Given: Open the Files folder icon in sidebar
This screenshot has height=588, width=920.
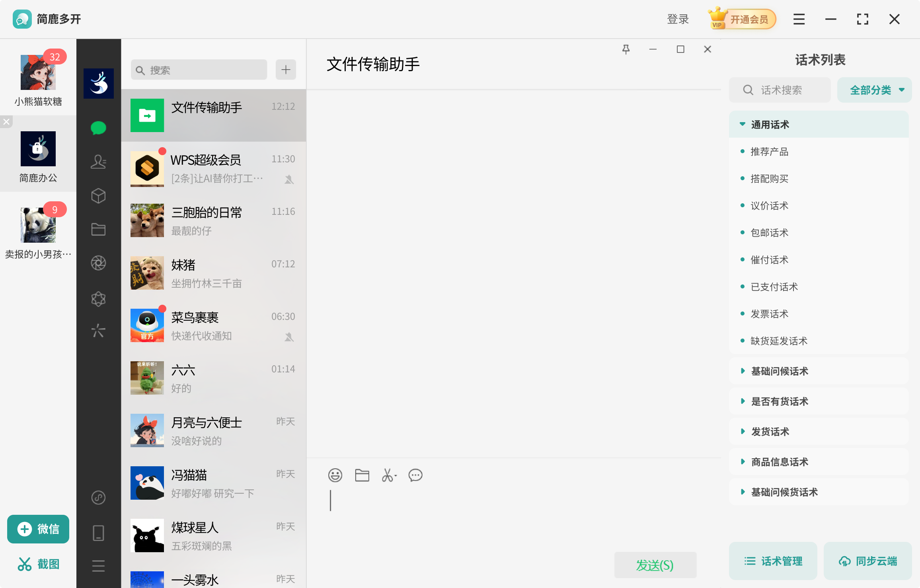Looking at the screenshot, I should [98, 229].
